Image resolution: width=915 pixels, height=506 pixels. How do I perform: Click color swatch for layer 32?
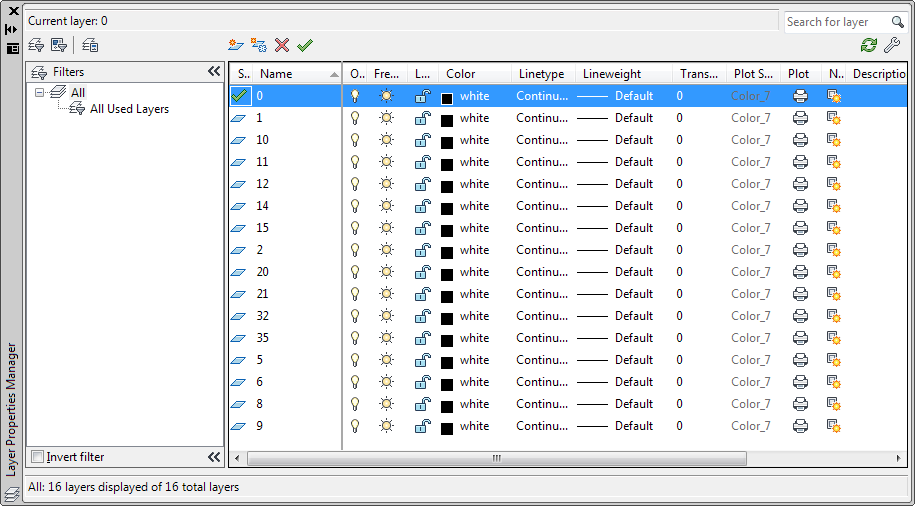(x=447, y=317)
